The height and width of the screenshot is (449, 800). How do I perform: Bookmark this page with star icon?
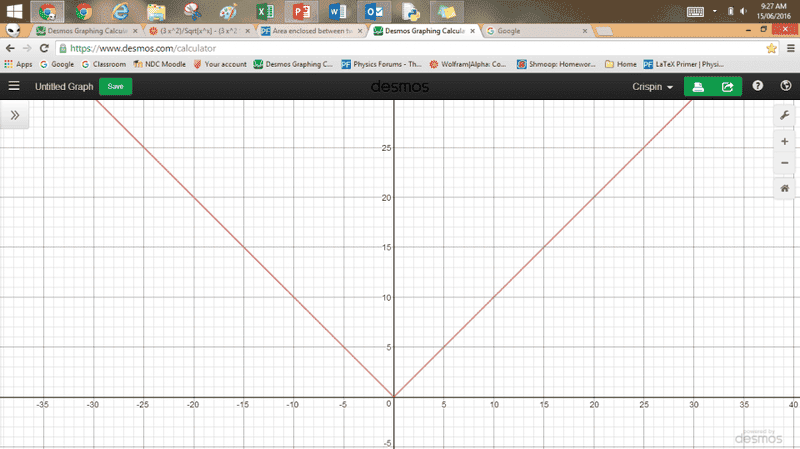pyautogui.click(x=771, y=48)
